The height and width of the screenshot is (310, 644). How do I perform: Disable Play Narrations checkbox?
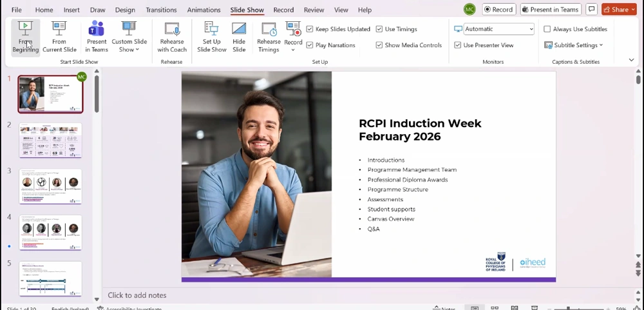point(310,45)
